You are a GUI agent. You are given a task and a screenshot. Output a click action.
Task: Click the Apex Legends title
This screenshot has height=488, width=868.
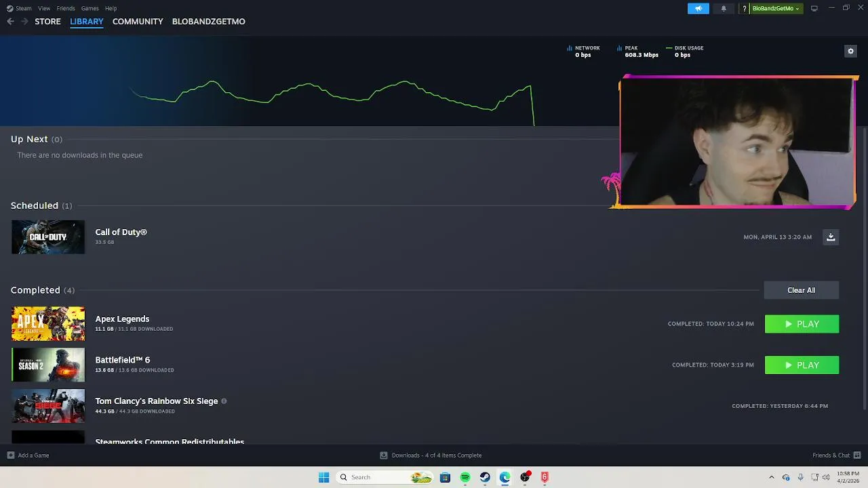point(122,319)
